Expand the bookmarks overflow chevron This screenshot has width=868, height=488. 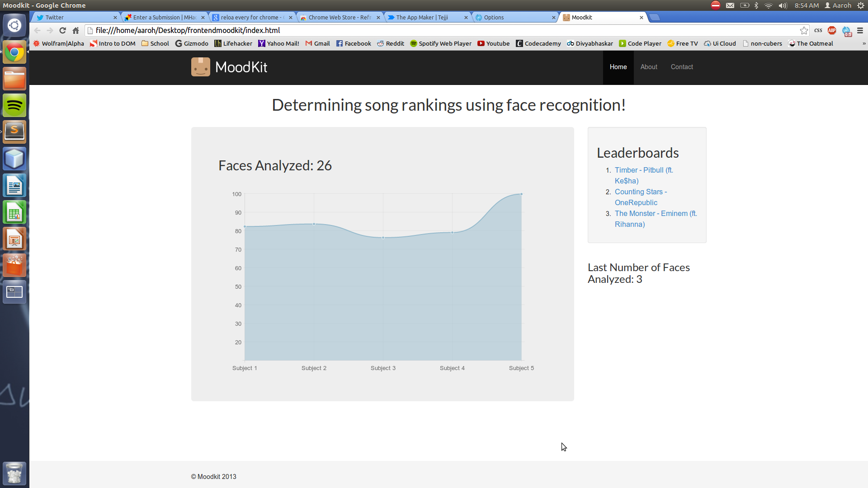click(x=864, y=44)
